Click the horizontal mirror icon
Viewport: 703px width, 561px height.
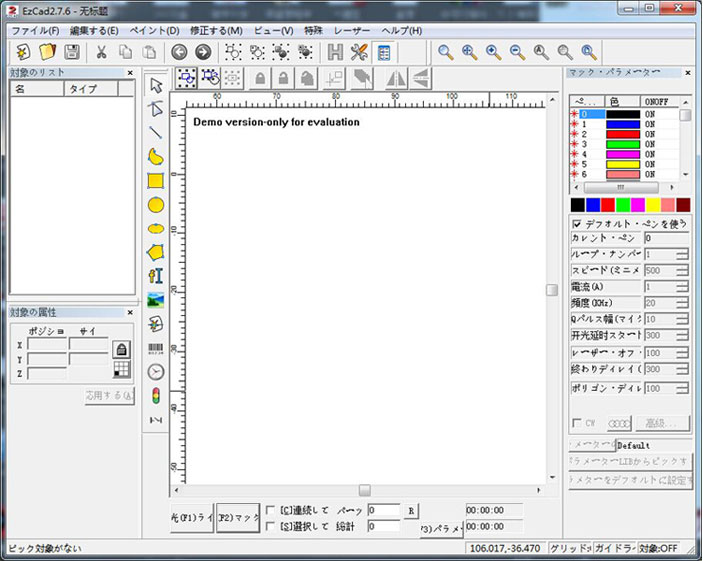pos(396,78)
